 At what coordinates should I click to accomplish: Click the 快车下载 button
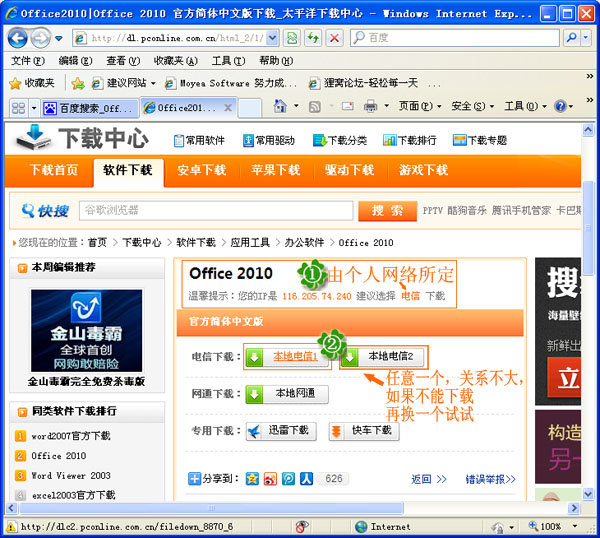click(x=364, y=431)
